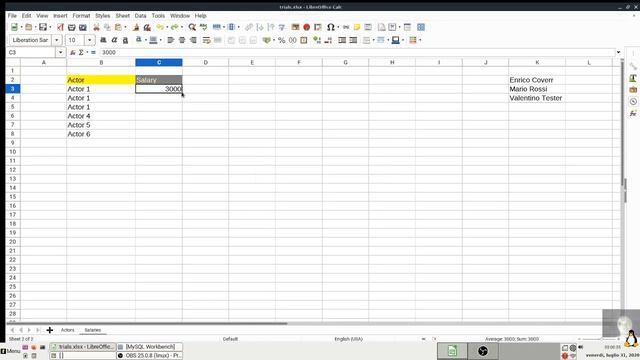Click the Open file folder icon
This screenshot has height=360, width=640.
click(29, 27)
